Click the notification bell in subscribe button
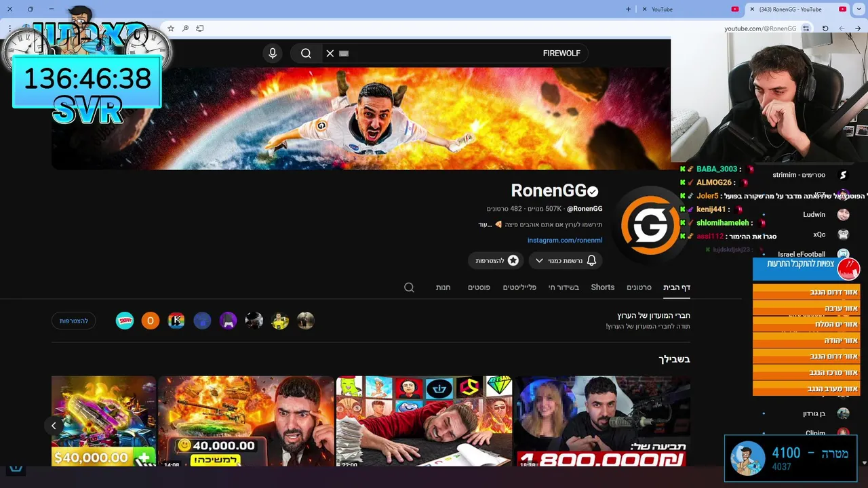 pyautogui.click(x=591, y=260)
